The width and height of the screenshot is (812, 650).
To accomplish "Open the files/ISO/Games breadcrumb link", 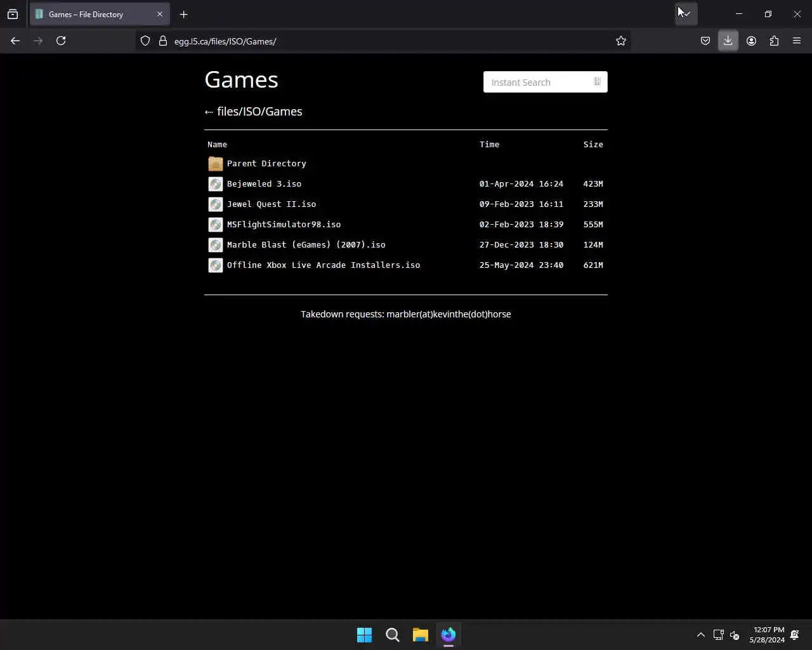I will click(x=259, y=111).
